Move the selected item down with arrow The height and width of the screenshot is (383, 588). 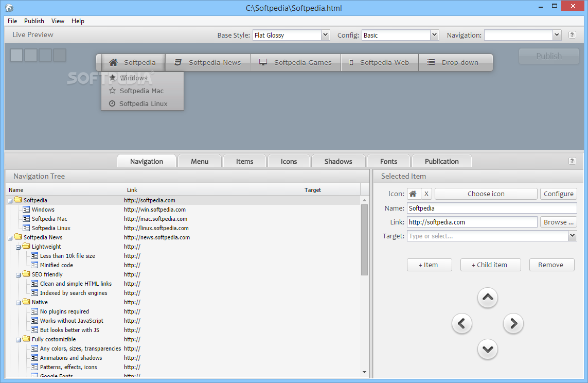point(488,349)
